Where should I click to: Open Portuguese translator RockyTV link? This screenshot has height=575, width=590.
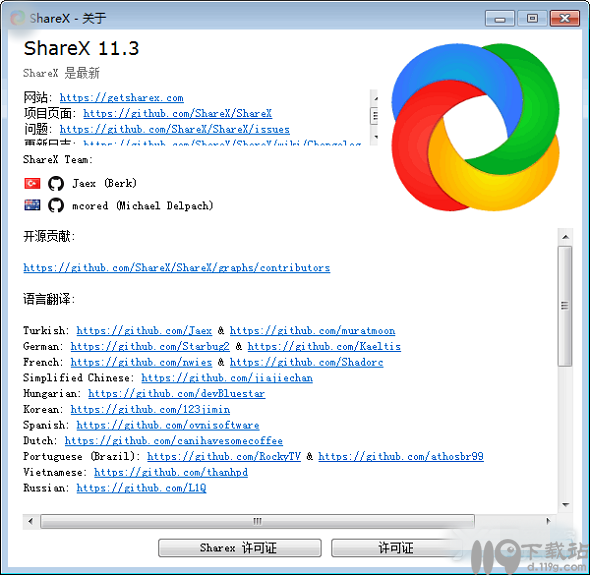click(x=224, y=456)
